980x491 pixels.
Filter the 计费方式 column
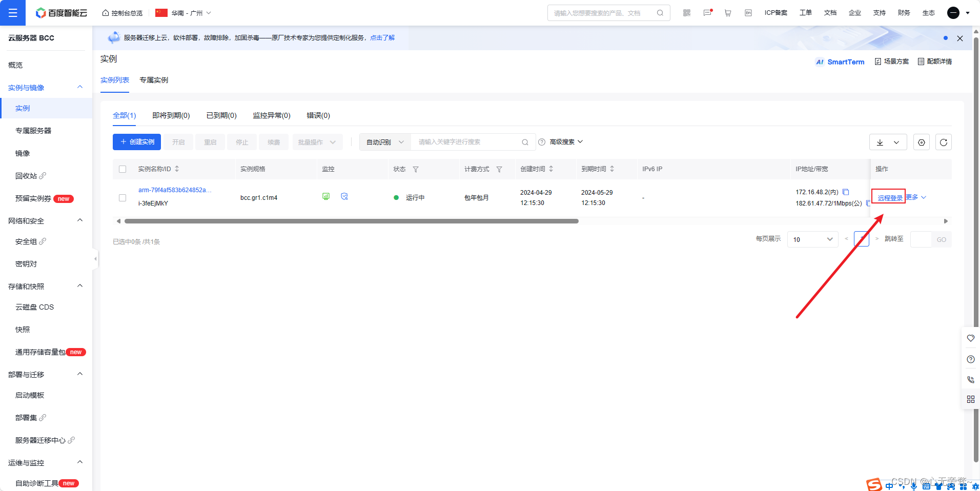click(x=499, y=169)
